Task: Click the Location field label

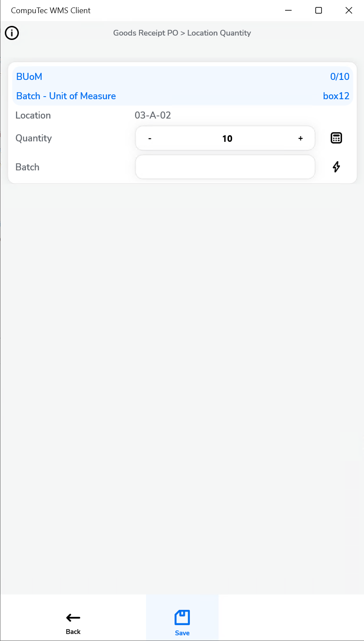Action: [33, 115]
